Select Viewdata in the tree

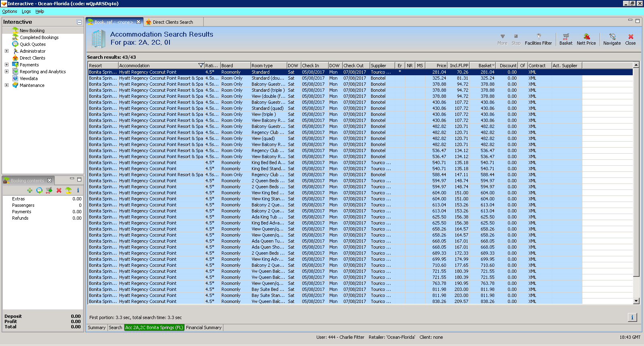(29, 78)
